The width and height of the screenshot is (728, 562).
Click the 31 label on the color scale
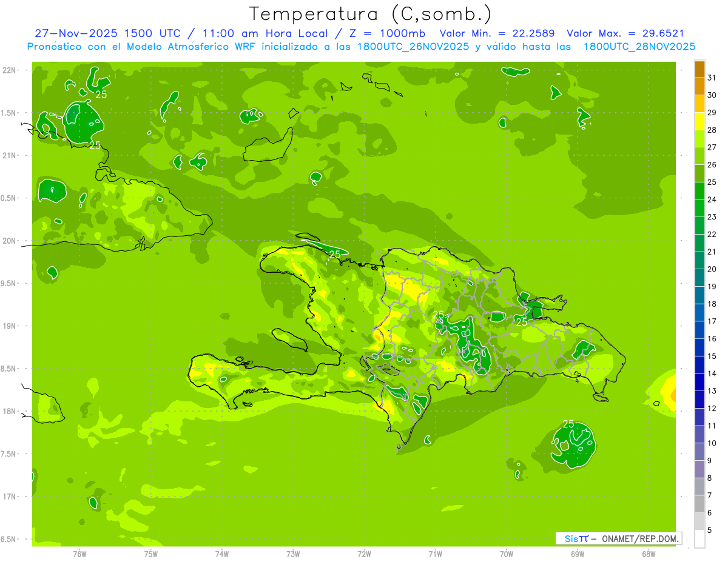(712, 78)
